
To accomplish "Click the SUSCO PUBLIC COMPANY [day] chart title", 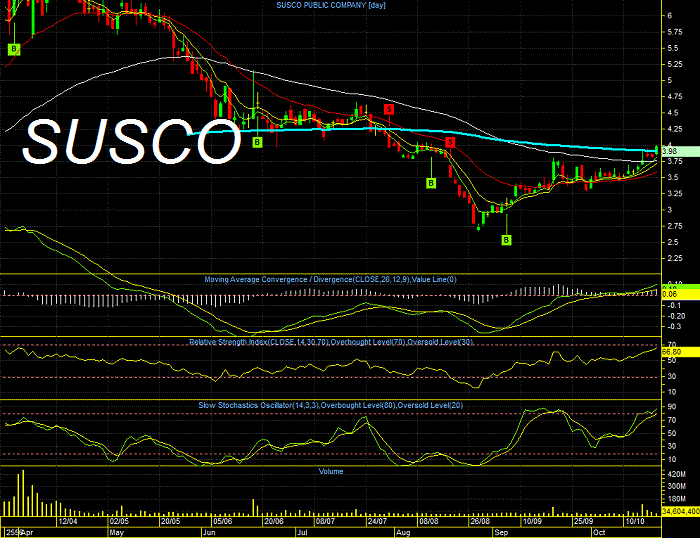I will tap(331, 5).
